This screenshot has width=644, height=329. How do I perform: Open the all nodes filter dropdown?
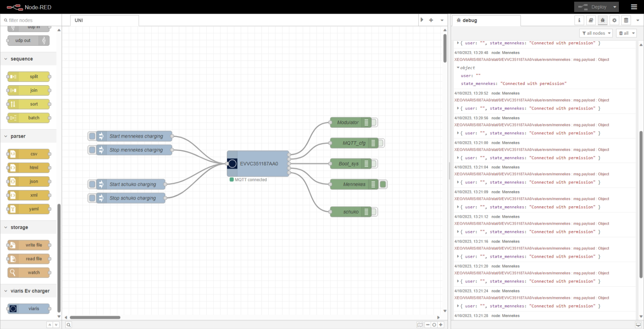pyautogui.click(x=596, y=33)
